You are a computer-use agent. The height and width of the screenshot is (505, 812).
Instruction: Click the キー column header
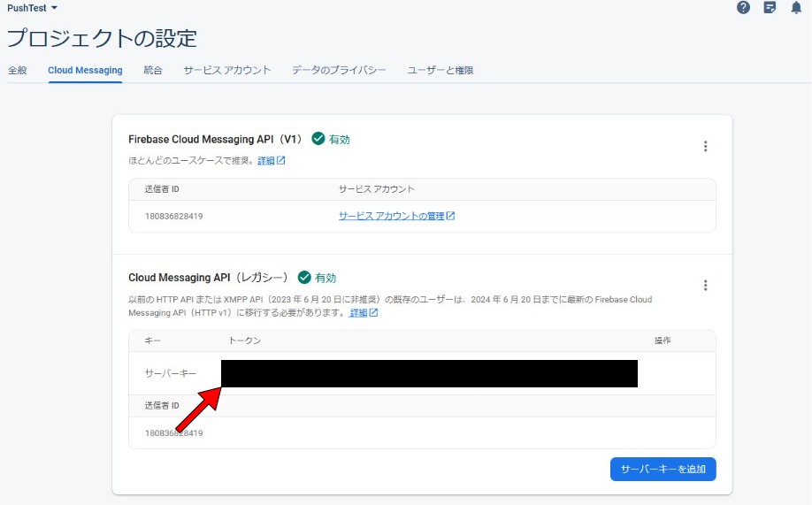[153, 340]
